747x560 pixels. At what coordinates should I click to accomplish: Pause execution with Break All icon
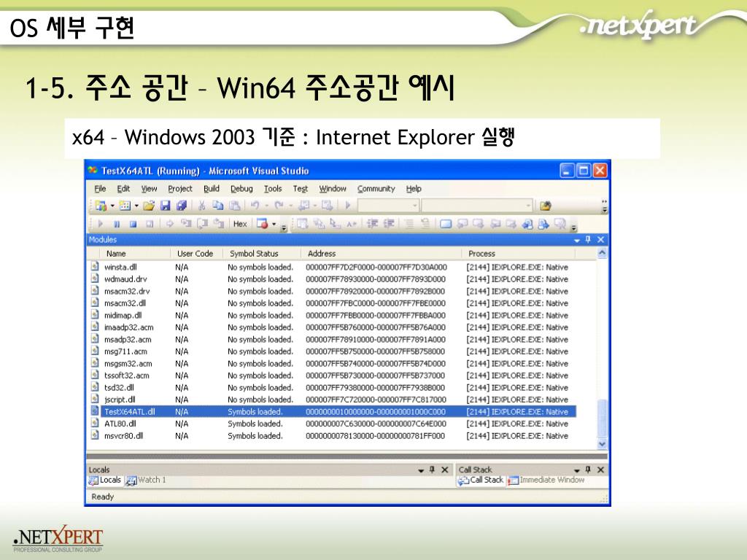117,224
